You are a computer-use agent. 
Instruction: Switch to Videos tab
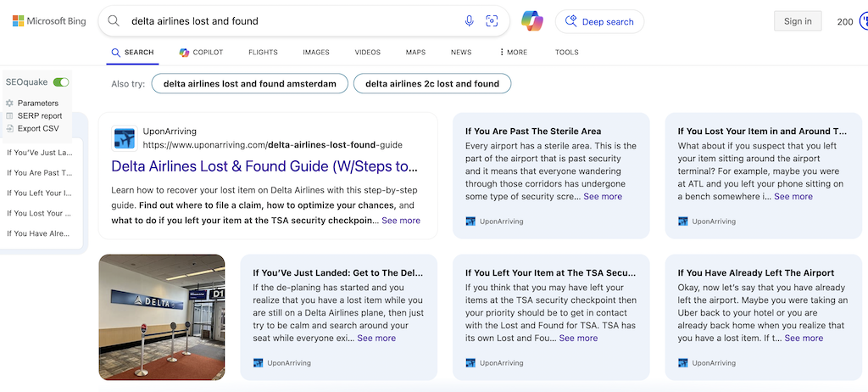368,52
